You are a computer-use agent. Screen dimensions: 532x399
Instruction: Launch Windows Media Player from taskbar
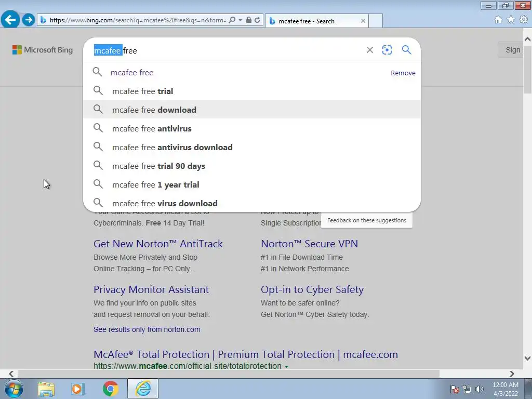[78, 389]
